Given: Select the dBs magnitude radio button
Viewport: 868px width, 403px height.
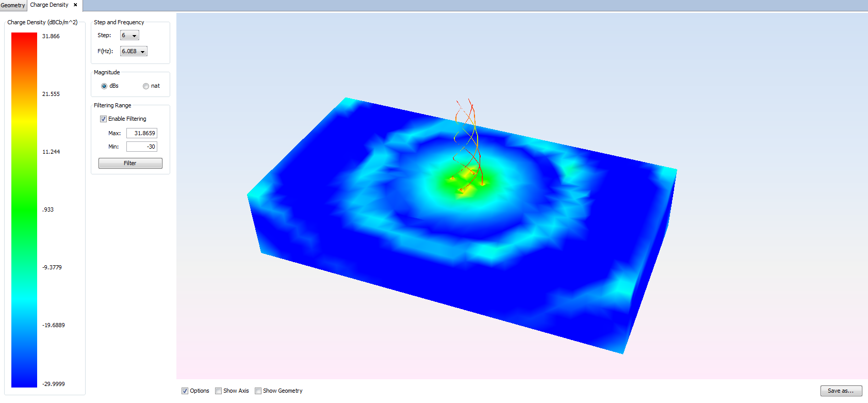Looking at the screenshot, I should (104, 86).
